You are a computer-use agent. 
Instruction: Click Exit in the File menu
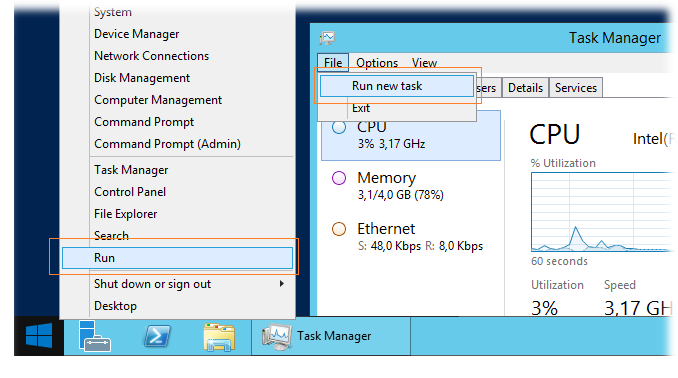(x=361, y=108)
